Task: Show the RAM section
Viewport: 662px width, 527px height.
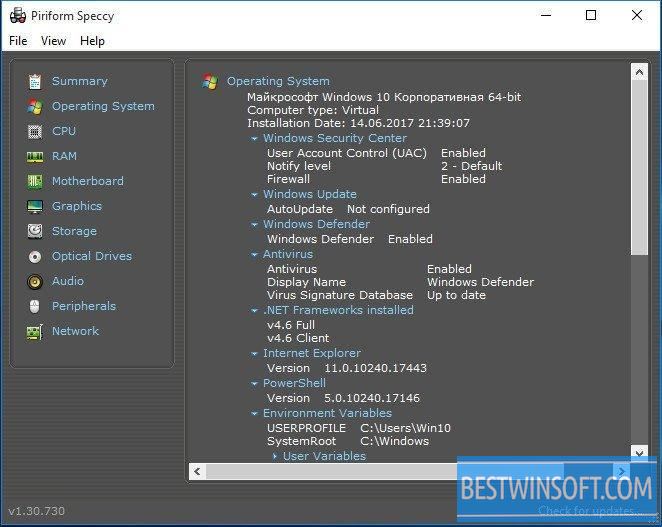Action: (64, 156)
